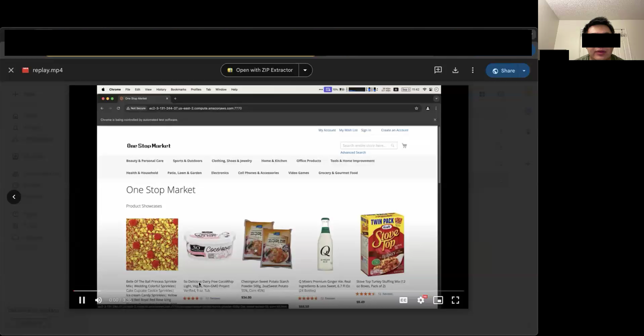644x336 pixels.
Task: Enter fullscreen video mode
Action: (x=455, y=300)
